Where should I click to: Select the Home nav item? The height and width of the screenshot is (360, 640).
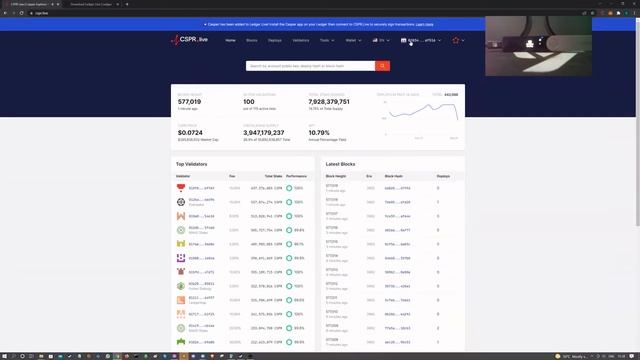click(x=230, y=40)
